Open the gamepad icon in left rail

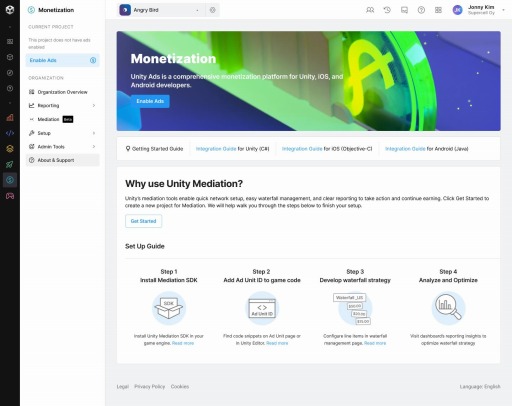tap(10, 196)
